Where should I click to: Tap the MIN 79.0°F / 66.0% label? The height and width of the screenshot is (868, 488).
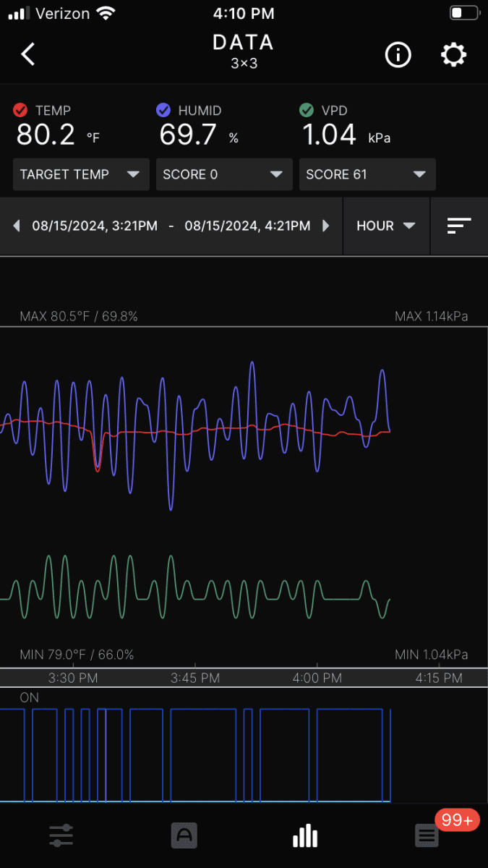77,655
